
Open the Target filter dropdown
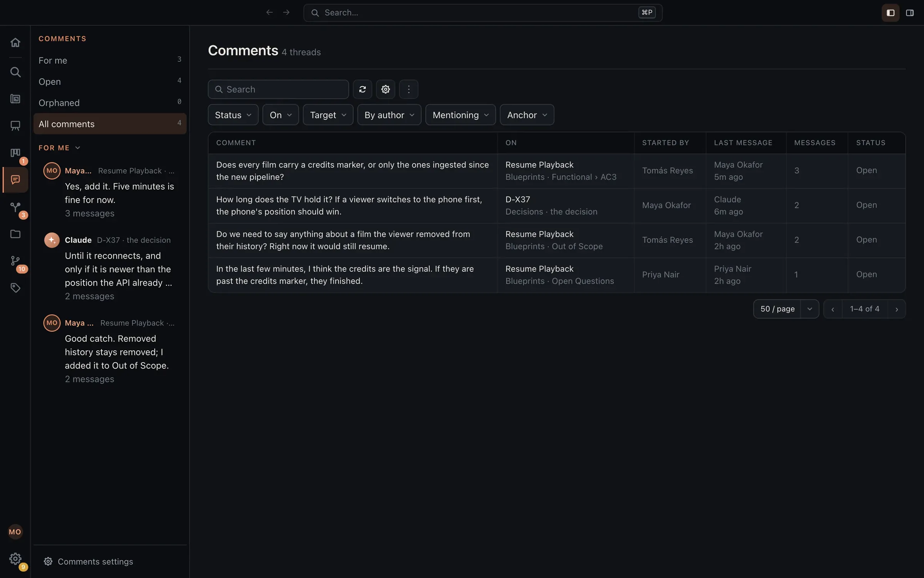coord(328,115)
